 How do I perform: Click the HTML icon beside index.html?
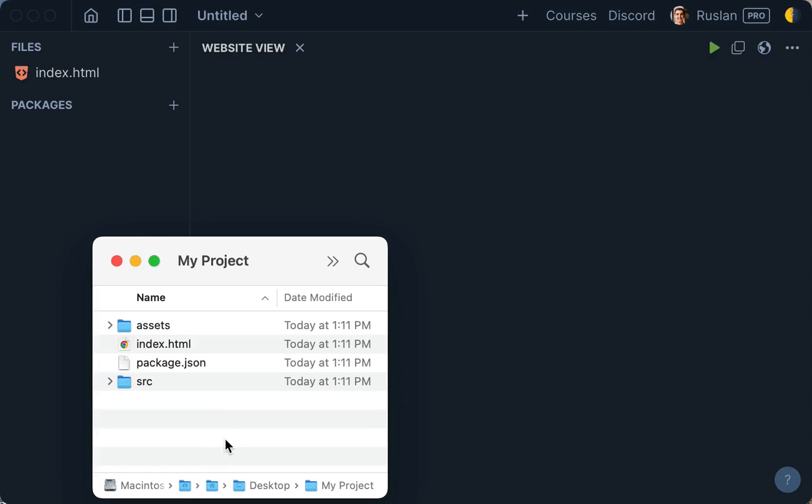click(21, 73)
